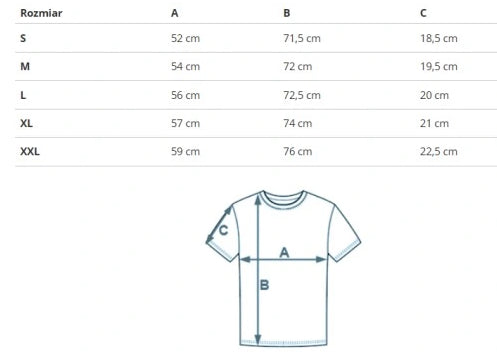Select the M size row label
This screenshot has width=497, height=360.
25,66
